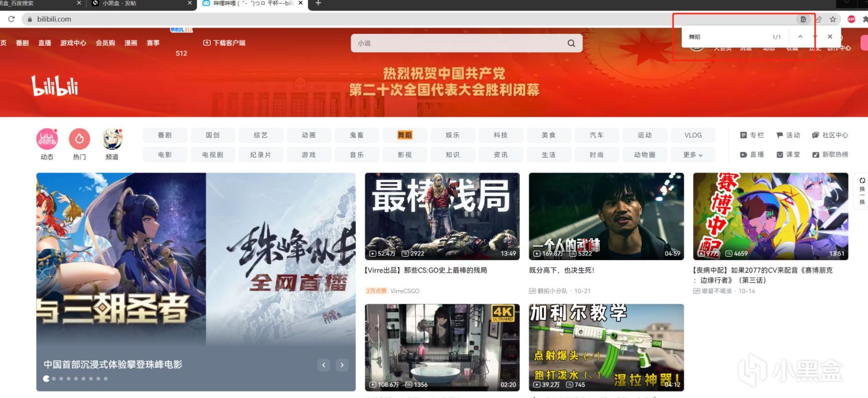
Task: Open title 丧病中配 赛博朋克边缘行者
Action: point(763,275)
